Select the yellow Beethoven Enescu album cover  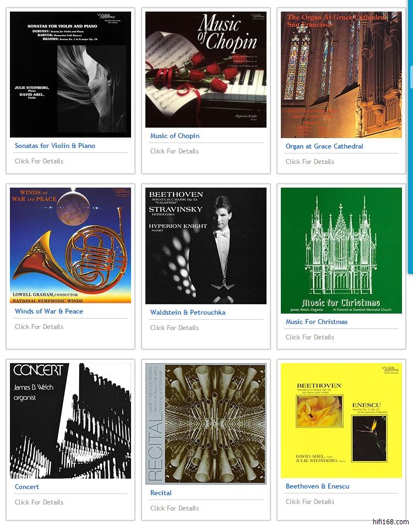click(341, 420)
